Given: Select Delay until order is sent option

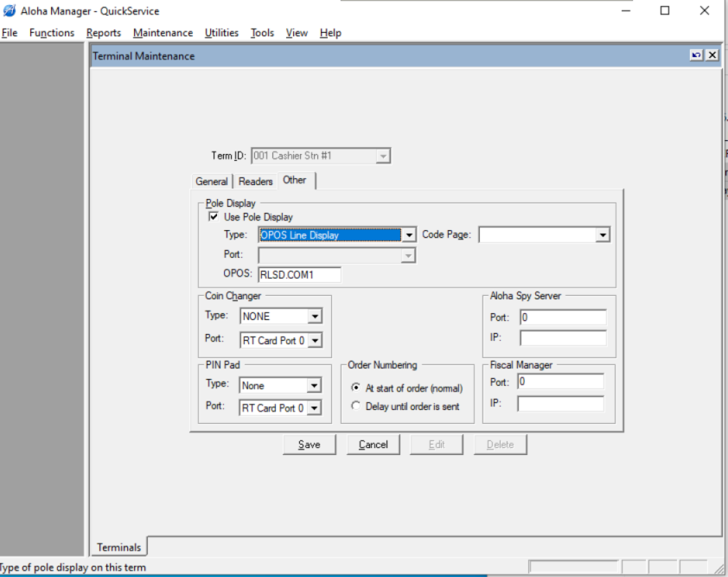Looking at the screenshot, I should (x=355, y=406).
